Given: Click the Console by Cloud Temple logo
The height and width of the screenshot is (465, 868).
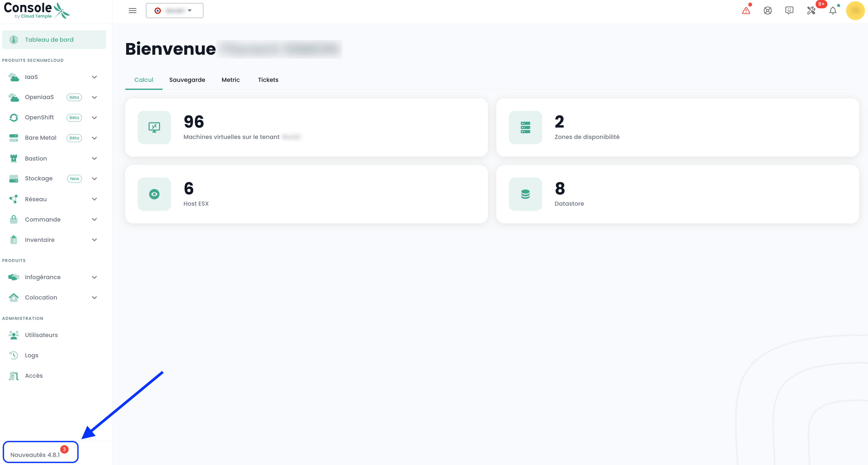Looking at the screenshot, I should coord(36,11).
